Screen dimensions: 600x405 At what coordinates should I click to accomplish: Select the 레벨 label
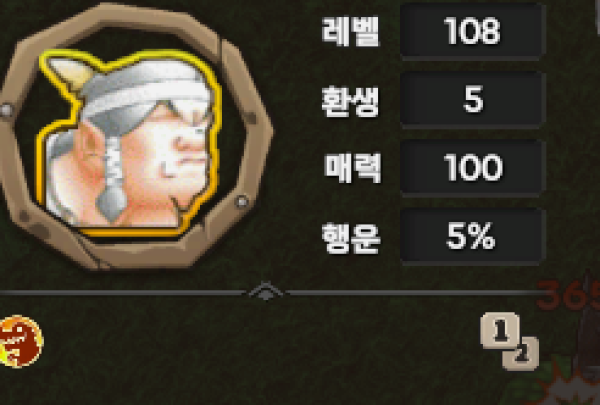point(351,32)
